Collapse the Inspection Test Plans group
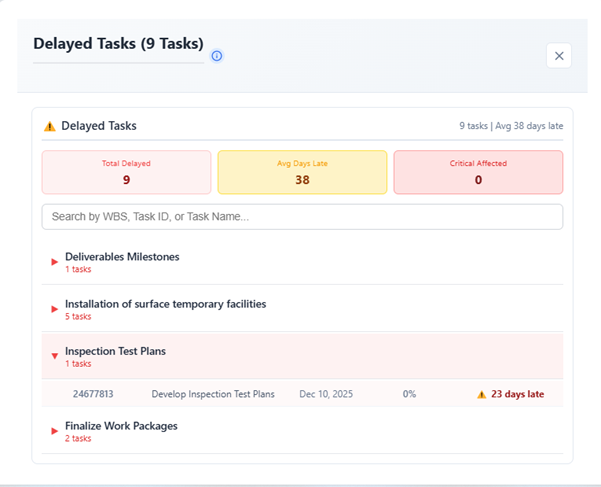Screen dimensions: 601x487 (x=55, y=356)
